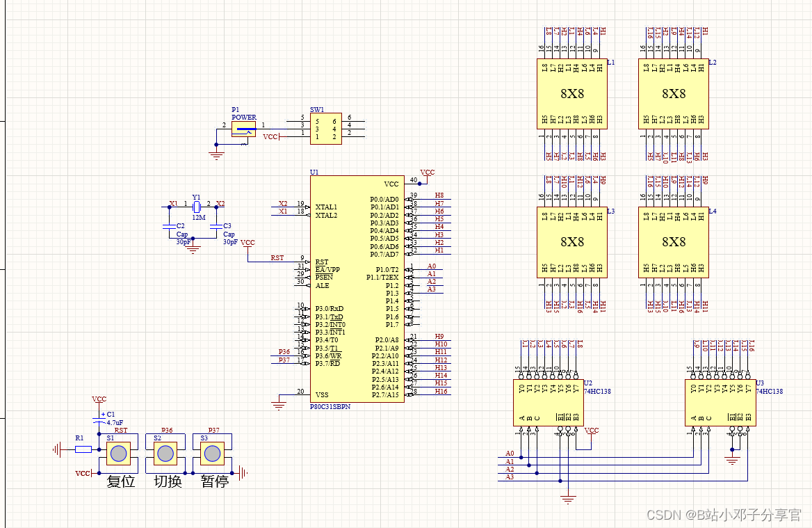Select capacitor C2 symbol
This screenshot has height=528, width=812.
tap(170, 226)
